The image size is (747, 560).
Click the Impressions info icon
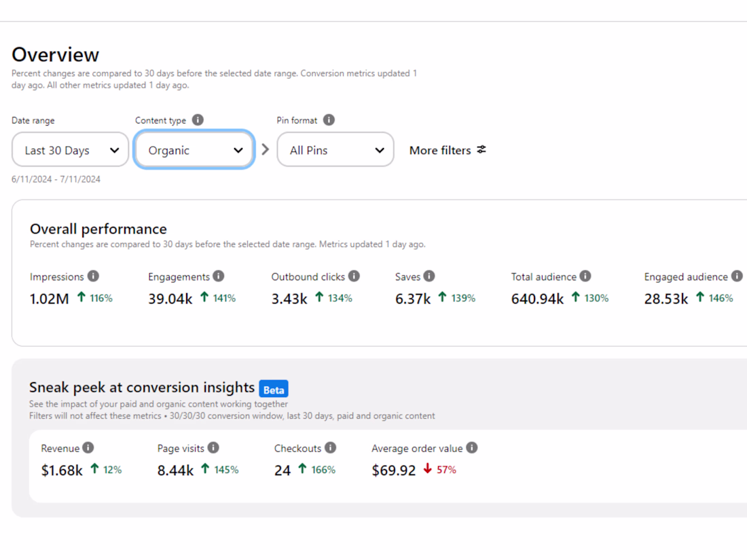tap(94, 276)
